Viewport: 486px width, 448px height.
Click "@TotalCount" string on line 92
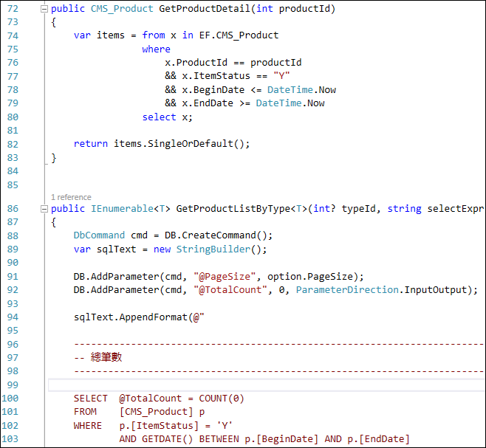coord(230,290)
